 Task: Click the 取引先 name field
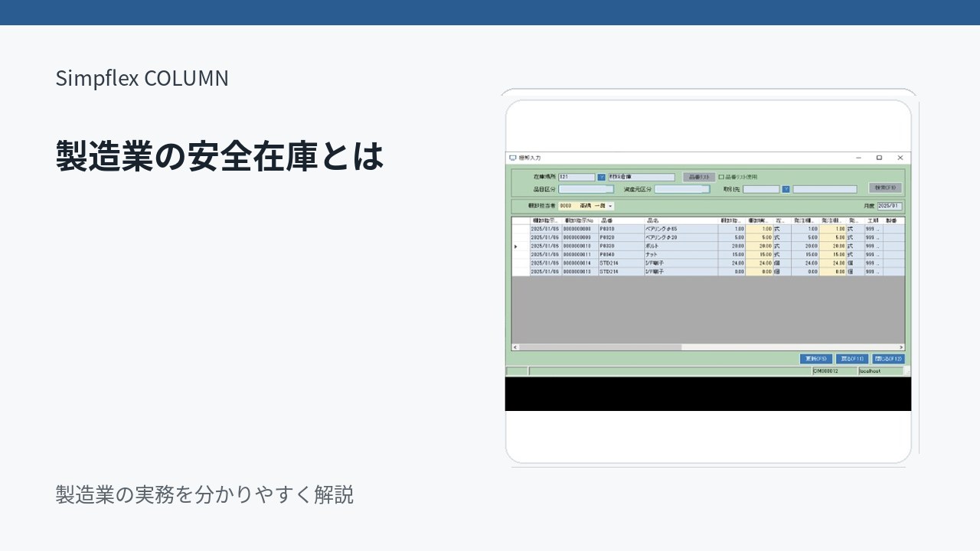click(x=825, y=189)
